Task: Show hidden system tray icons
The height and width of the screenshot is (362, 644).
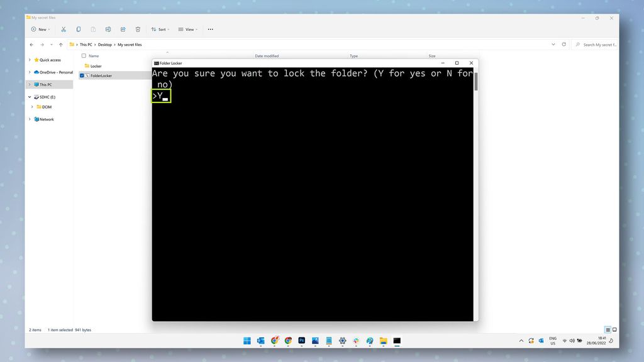Action: 521,340
